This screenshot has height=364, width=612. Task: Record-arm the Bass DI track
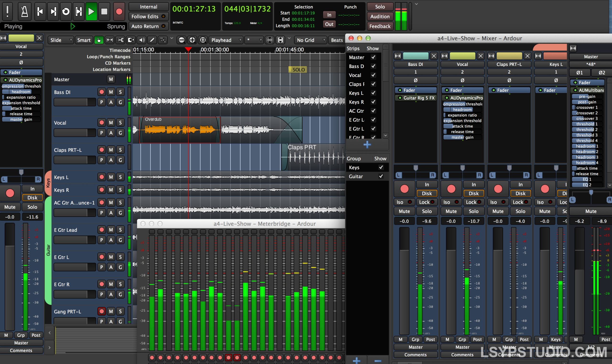[101, 92]
